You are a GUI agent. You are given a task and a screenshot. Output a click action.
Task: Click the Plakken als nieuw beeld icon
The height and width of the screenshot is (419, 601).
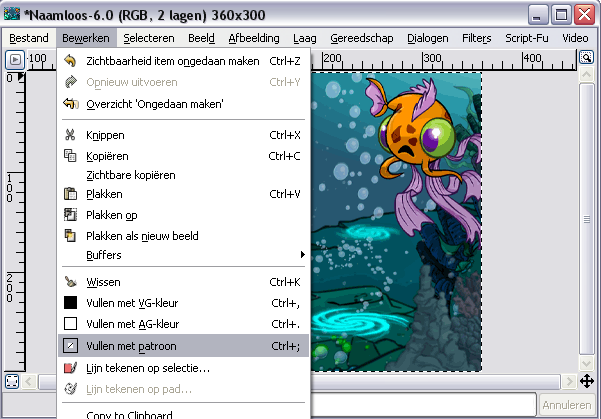click(x=70, y=235)
